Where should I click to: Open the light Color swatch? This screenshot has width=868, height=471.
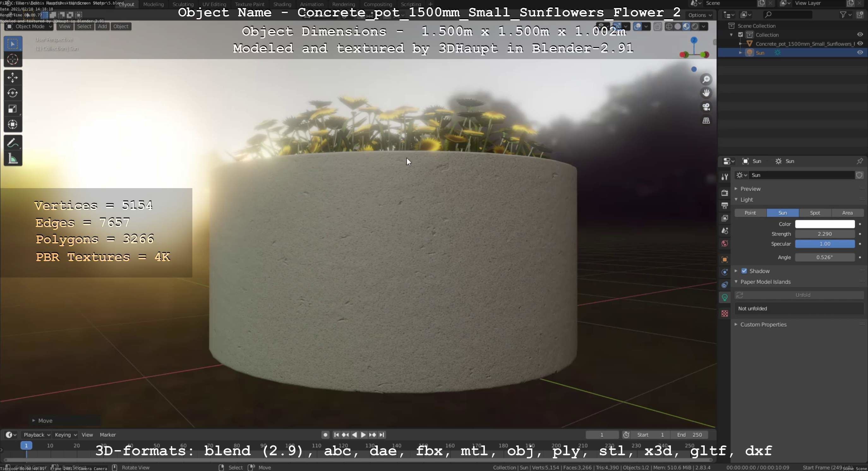point(824,224)
